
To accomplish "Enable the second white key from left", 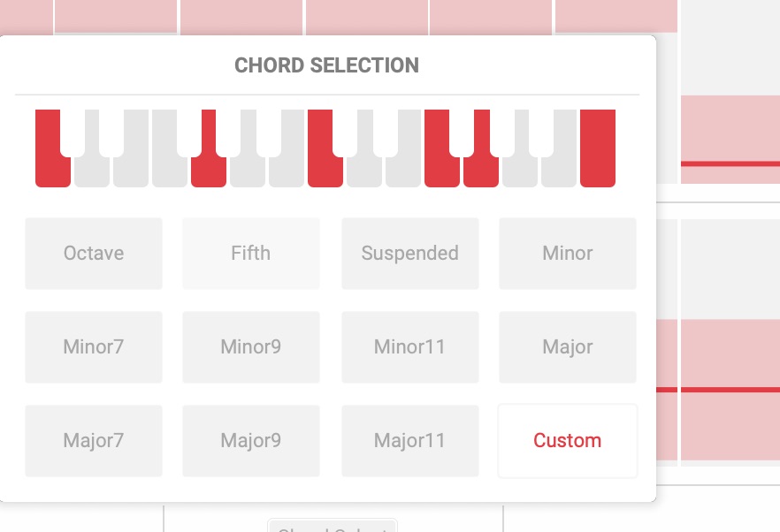I will 92,172.
